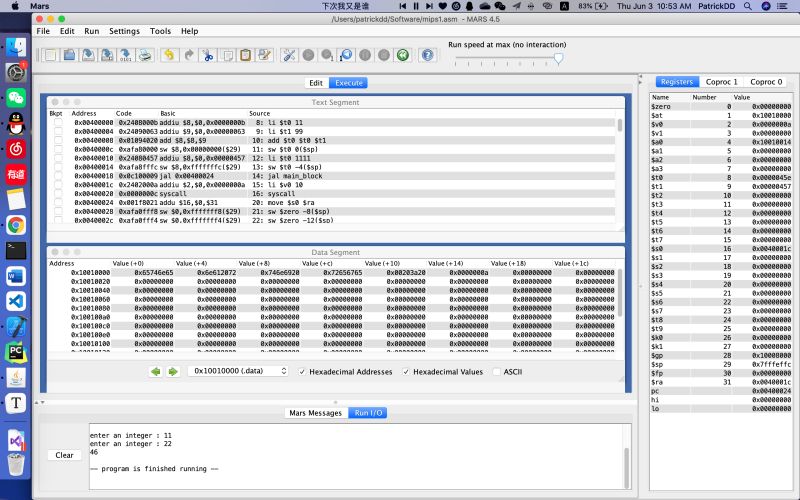Select the $sp register row
The width and height of the screenshot is (800, 500).
point(721,364)
